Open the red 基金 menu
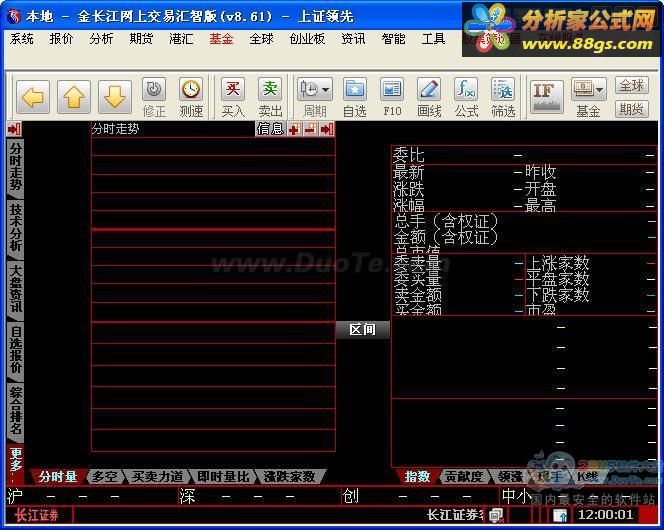This screenshot has height=530, width=664. [x=221, y=39]
